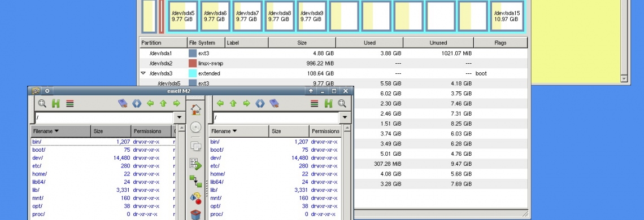Viewport: 644px width, 220px height.
Task: Select /dev/sda7 block in partition graphic
Action: [x=247, y=16]
